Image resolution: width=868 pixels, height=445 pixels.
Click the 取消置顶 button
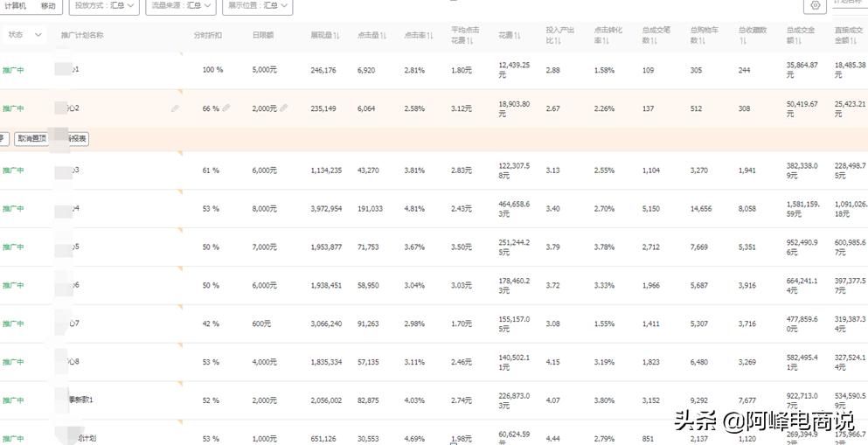coord(31,139)
